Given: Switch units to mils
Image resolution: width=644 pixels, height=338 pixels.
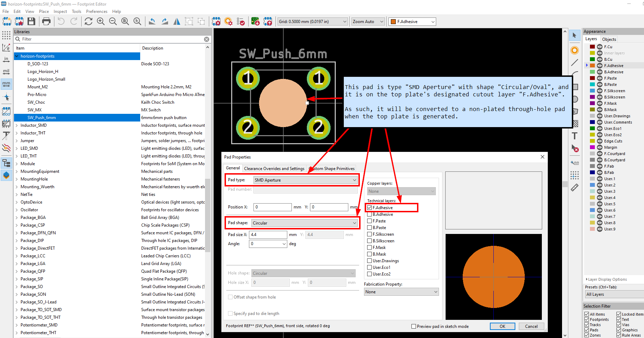Looking at the screenshot, I should 6,72.
